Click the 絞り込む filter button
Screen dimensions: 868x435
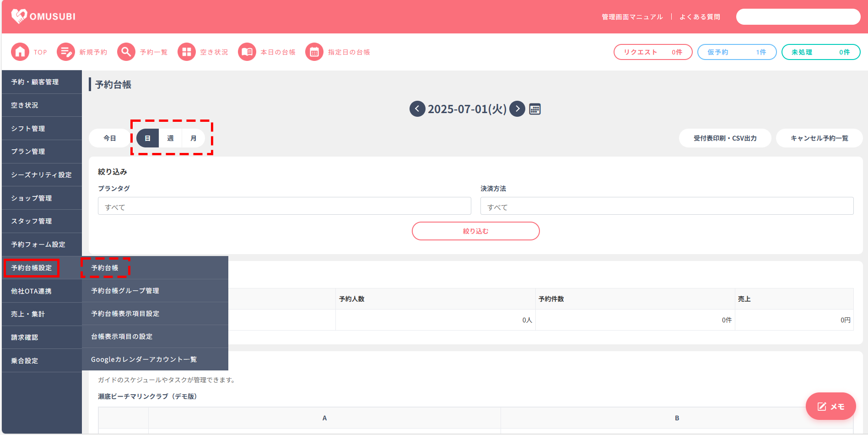pos(475,231)
